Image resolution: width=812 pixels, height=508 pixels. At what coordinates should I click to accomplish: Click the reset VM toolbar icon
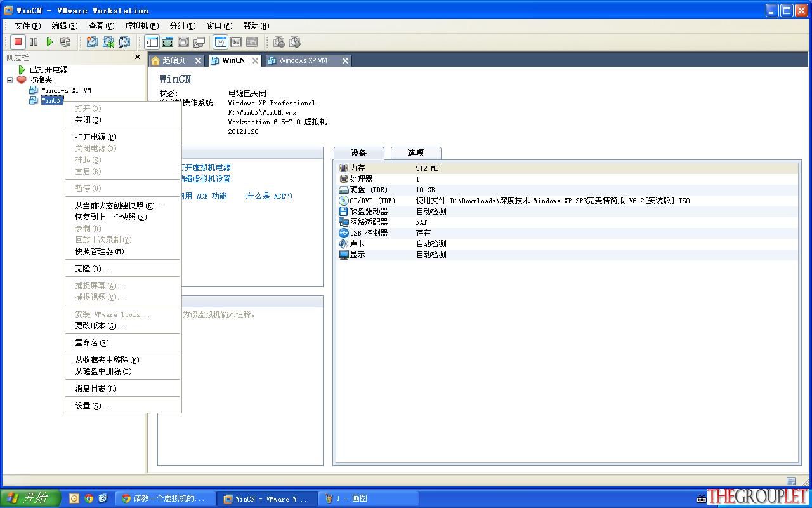(x=65, y=42)
